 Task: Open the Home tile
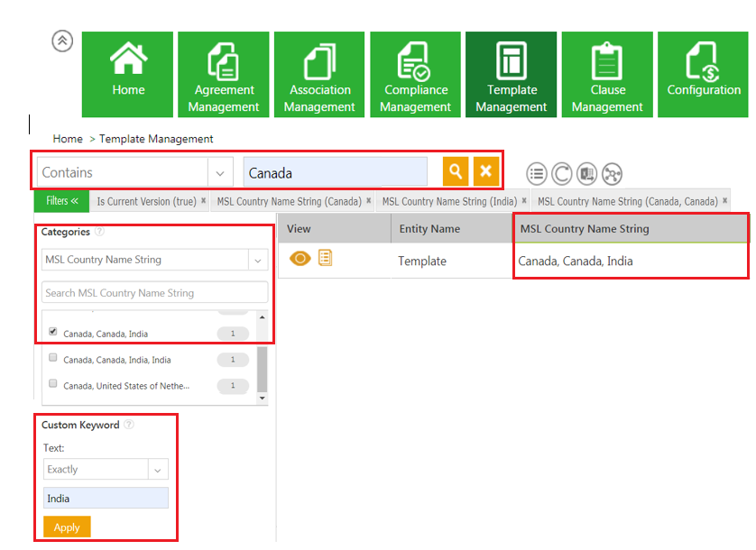[128, 74]
